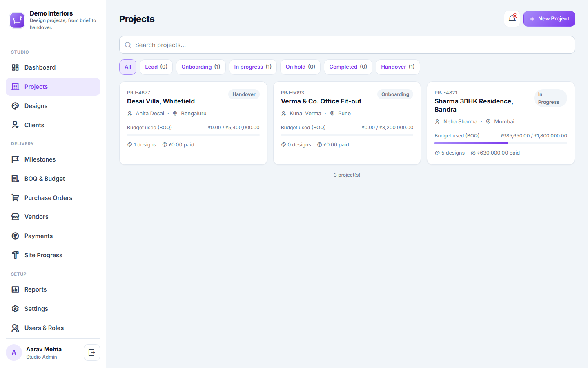Filter projects by Onboarding status

click(201, 67)
